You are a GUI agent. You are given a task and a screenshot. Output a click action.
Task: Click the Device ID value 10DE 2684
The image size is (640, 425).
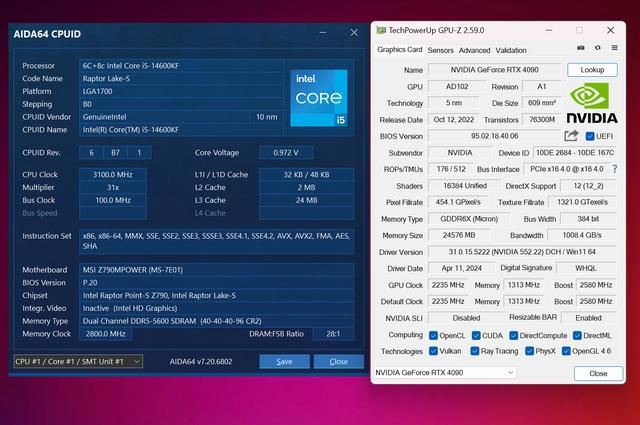point(575,153)
